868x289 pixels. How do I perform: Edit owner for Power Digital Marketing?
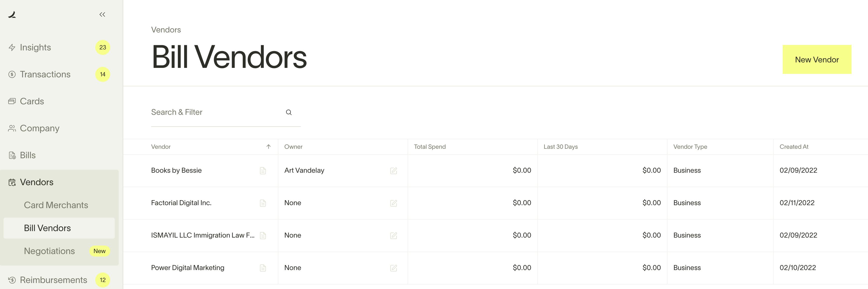coord(393,268)
